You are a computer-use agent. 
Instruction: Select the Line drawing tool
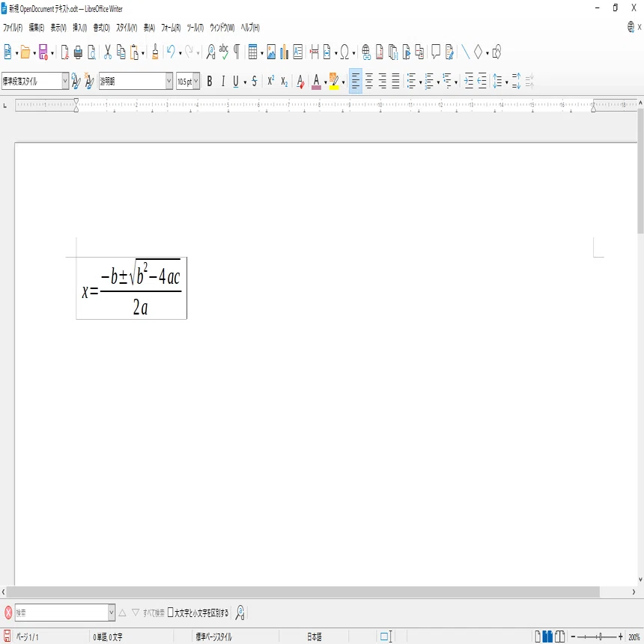465,52
